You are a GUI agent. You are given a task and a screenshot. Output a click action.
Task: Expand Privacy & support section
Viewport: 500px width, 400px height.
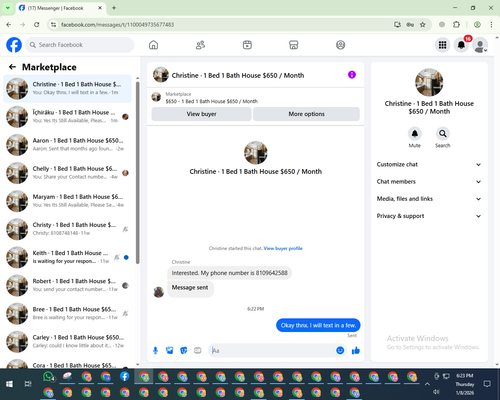point(429,216)
